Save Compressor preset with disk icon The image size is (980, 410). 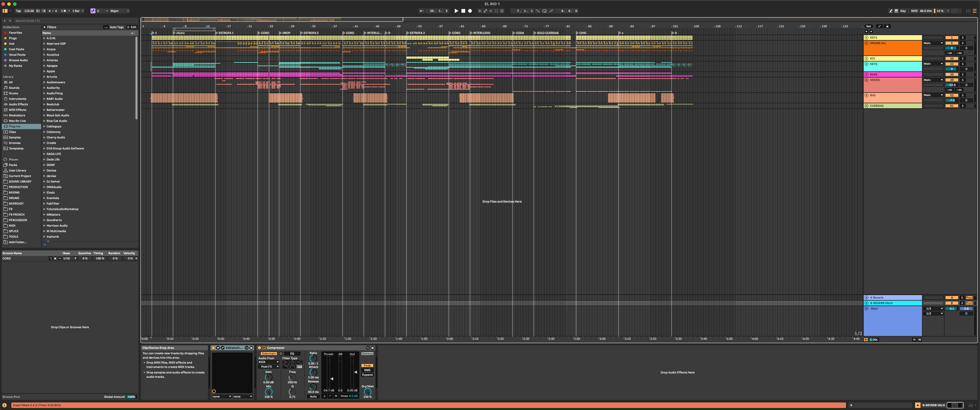click(372, 348)
